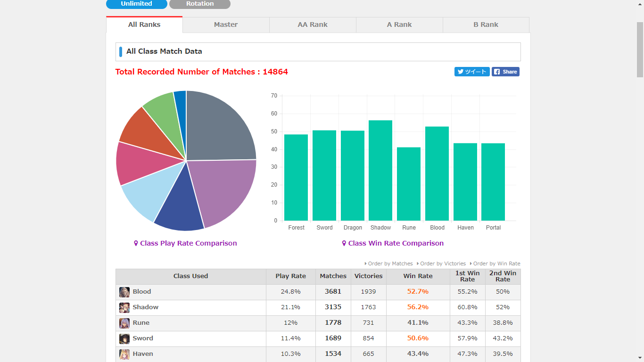Screen dimensions: 644x362
Task: Tweet this page via Twitter button
Action: coord(472,72)
